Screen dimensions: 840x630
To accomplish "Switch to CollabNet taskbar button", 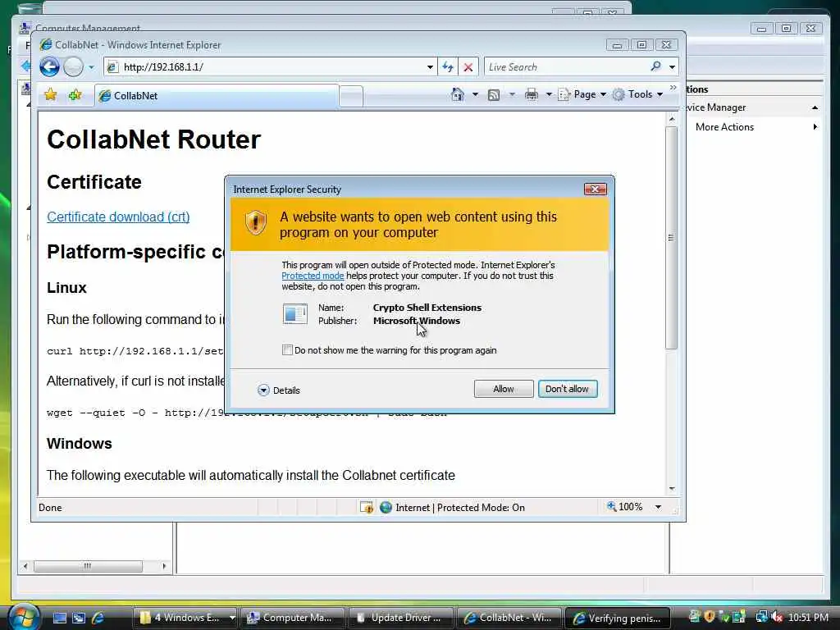I will 509,618.
